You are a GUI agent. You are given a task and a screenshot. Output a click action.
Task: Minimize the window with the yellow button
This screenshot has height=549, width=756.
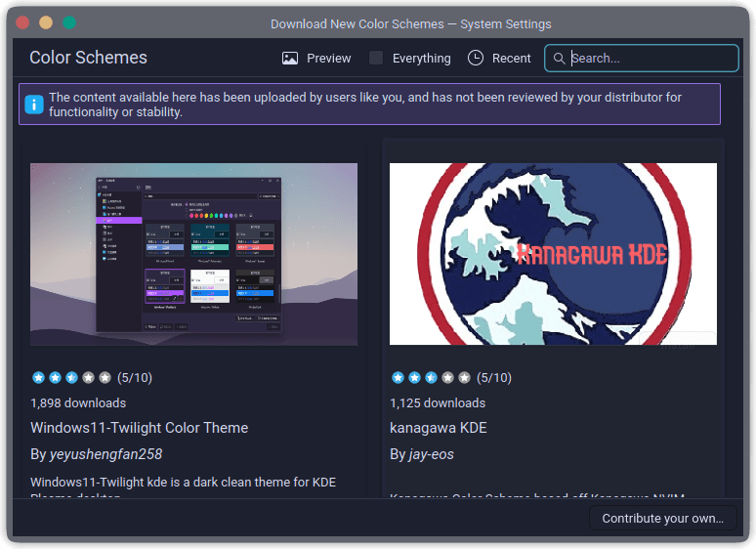click(46, 22)
